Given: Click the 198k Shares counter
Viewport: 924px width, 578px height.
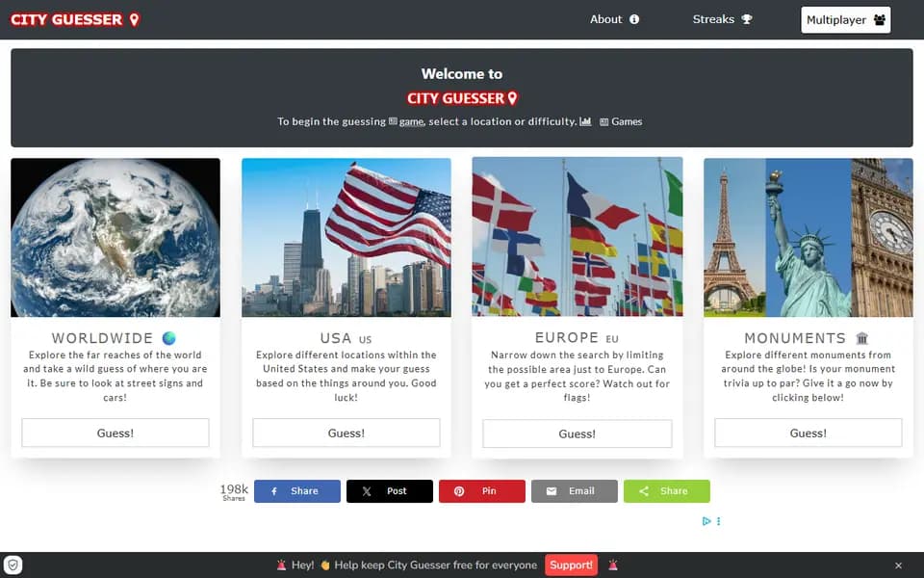Looking at the screenshot, I should [x=234, y=492].
